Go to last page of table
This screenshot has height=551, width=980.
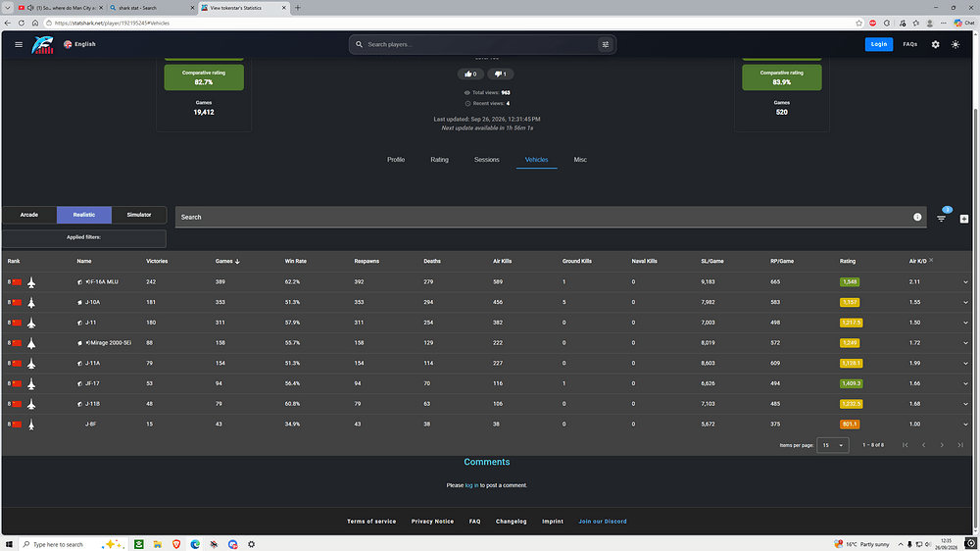(960, 445)
